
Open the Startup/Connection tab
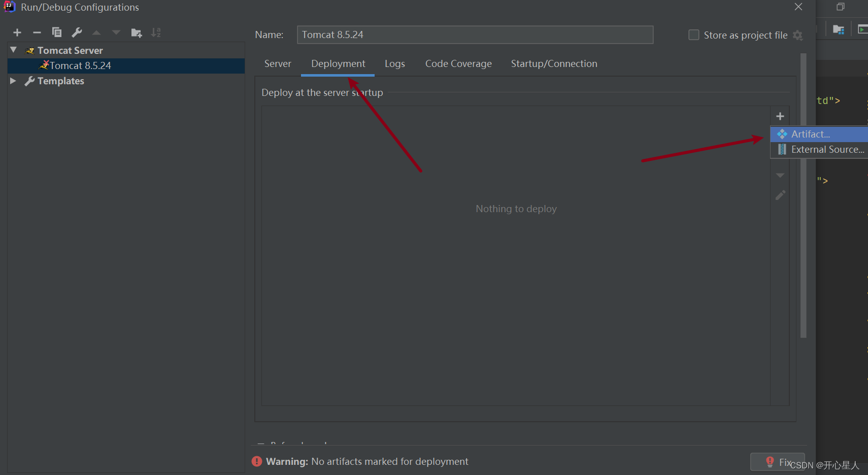point(554,64)
